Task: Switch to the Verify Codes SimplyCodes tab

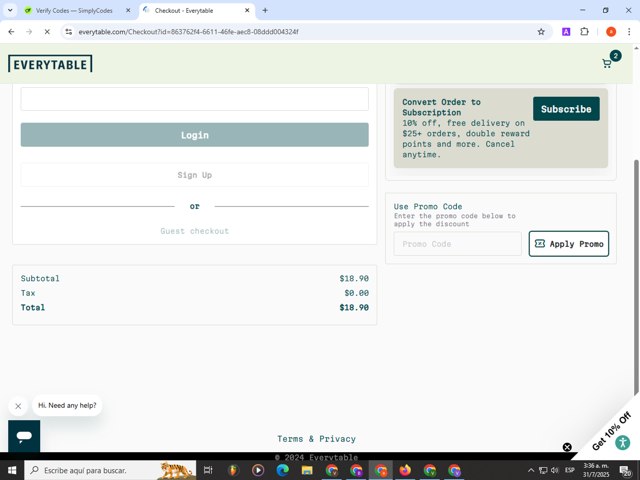Action: click(x=74, y=11)
